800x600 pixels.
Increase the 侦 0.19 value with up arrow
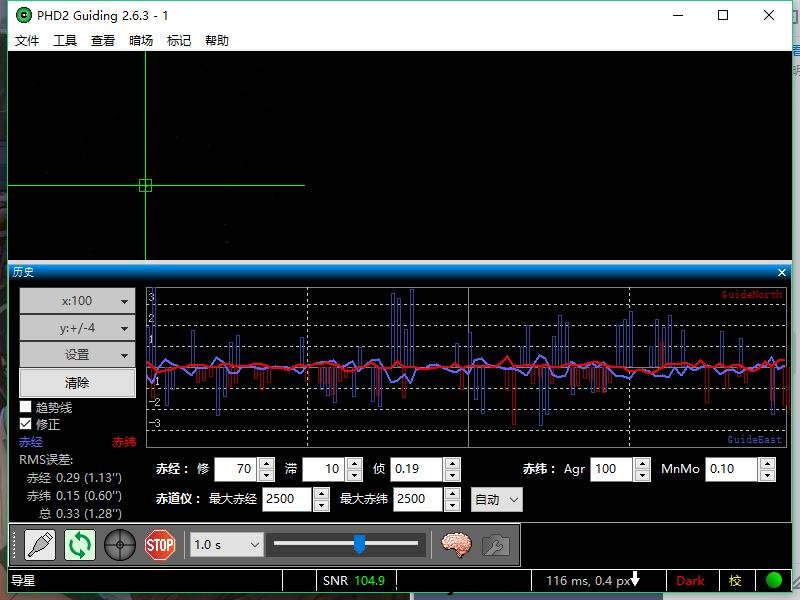pos(452,463)
